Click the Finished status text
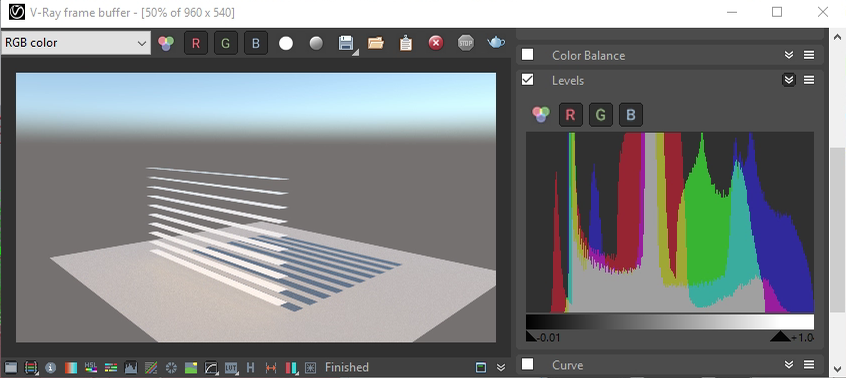Image resolution: width=846 pixels, height=378 pixels. [346, 367]
